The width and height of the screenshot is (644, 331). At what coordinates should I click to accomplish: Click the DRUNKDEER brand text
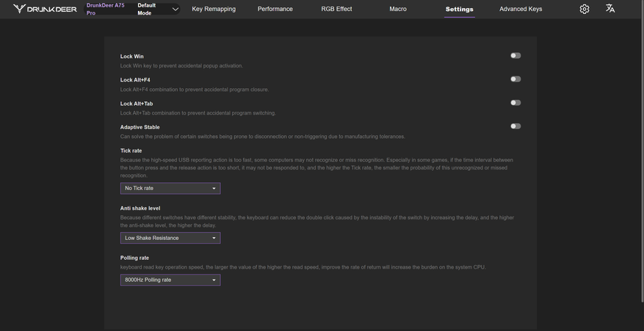click(x=53, y=9)
